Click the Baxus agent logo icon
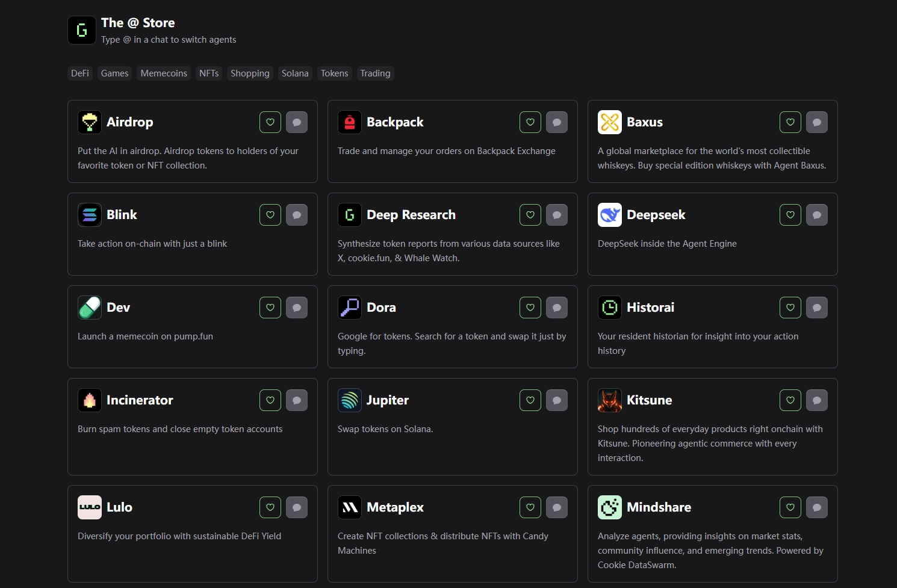The height and width of the screenshot is (588, 897). (609, 122)
